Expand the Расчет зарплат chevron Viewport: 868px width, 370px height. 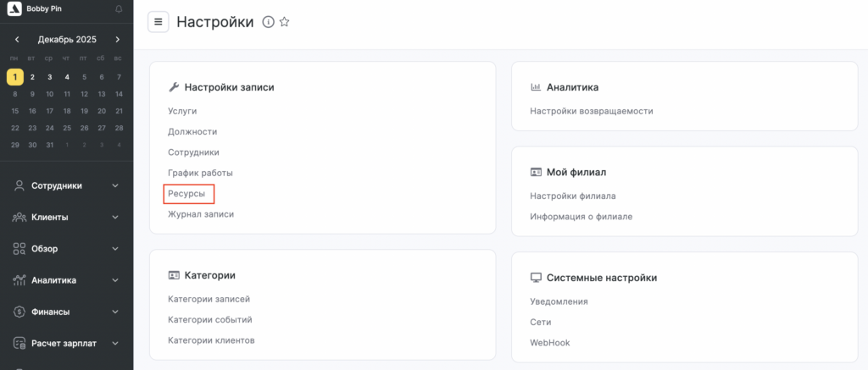(115, 343)
